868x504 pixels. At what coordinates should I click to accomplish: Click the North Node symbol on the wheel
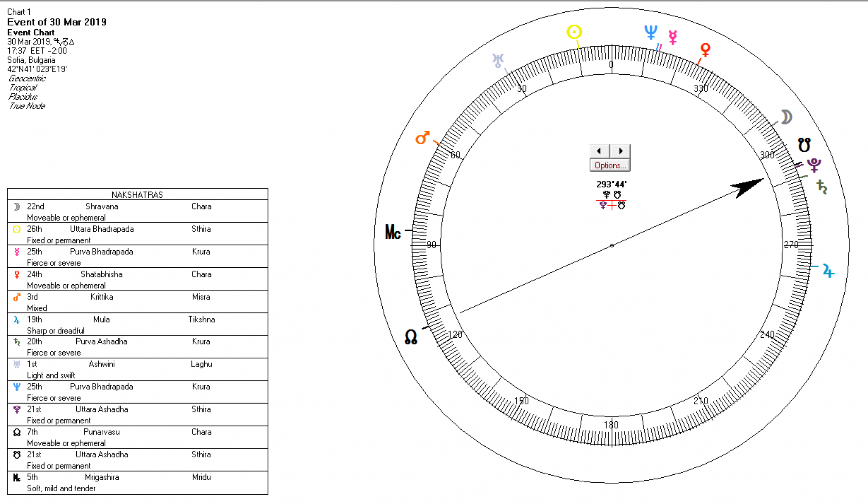pos(411,337)
